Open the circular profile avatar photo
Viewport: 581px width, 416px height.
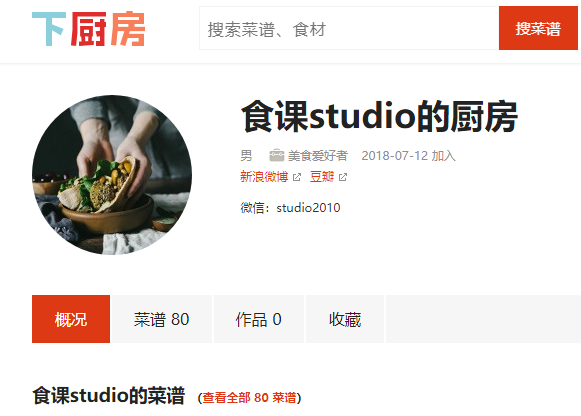[112, 175]
